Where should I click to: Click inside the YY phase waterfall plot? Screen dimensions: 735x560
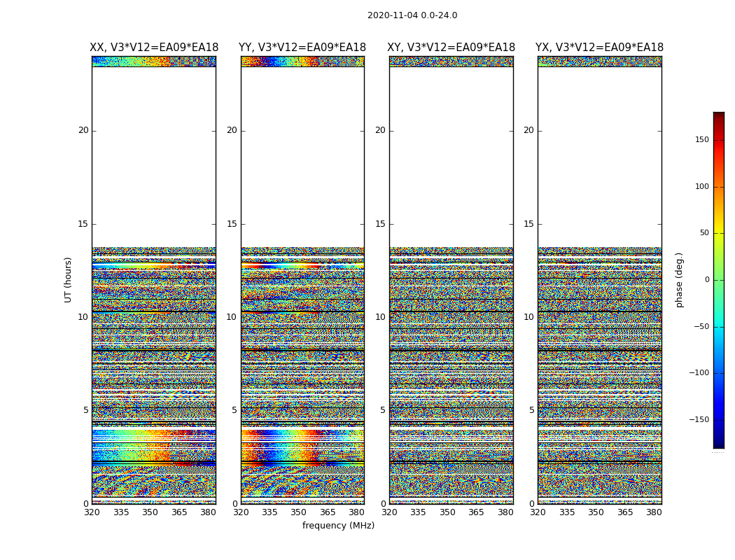pyautogui.click(x=302, y=280)
